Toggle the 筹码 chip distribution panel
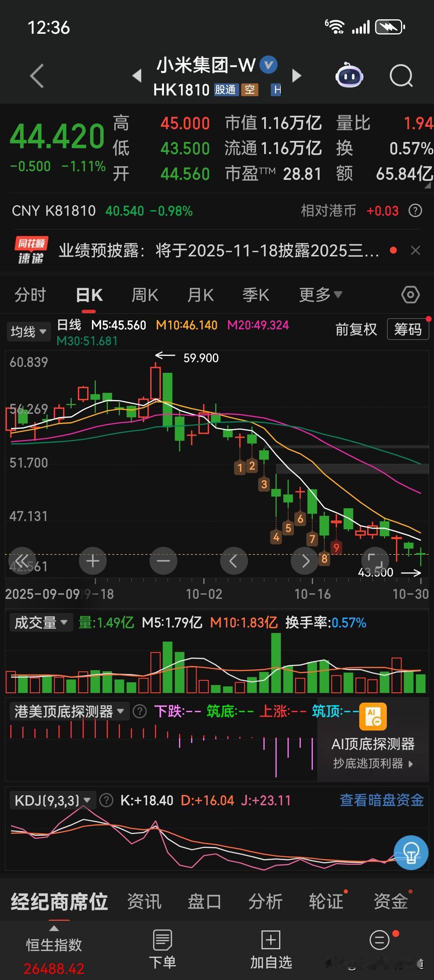The height and width of the screenshot is (980, 434). (408, 329)
